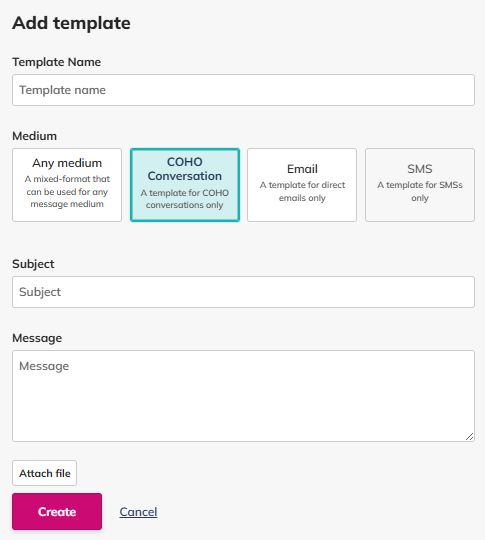The image size is (485, 540).
Task: Focus the Template name input field
Action: (243, 90)
